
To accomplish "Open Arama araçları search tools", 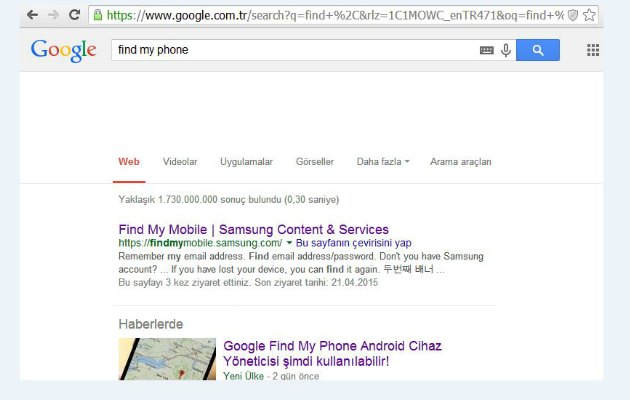I will [460, 162].
